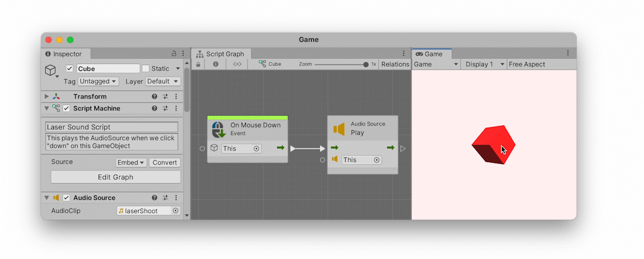Open the Display 1 dropdown
The height and width of the screenshot is (259, 644).
coord(484,64)
